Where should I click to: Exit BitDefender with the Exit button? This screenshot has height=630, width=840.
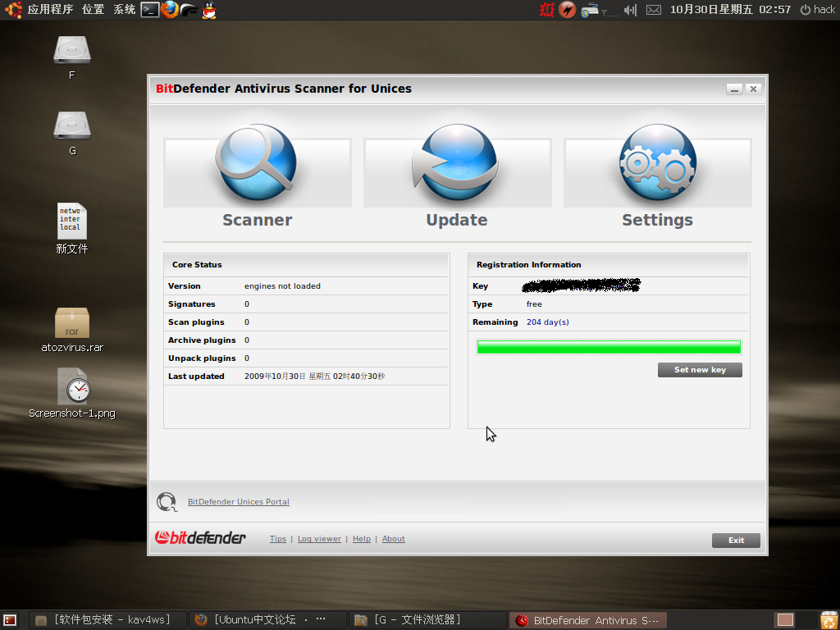[736, 540]
